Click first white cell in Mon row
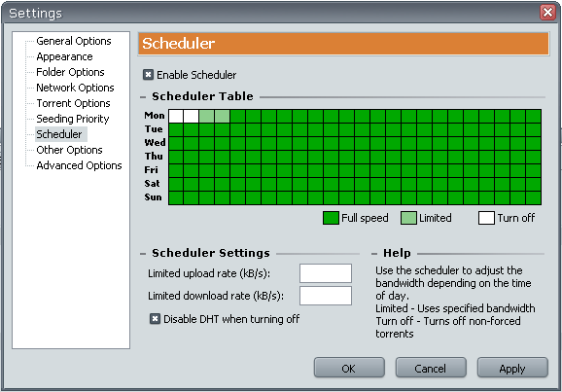The image size is (562, 392). pos(176,116)
